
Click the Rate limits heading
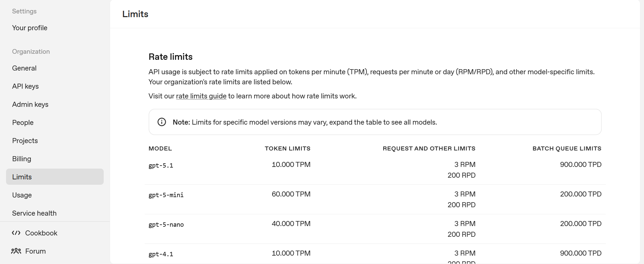(170, 57)
